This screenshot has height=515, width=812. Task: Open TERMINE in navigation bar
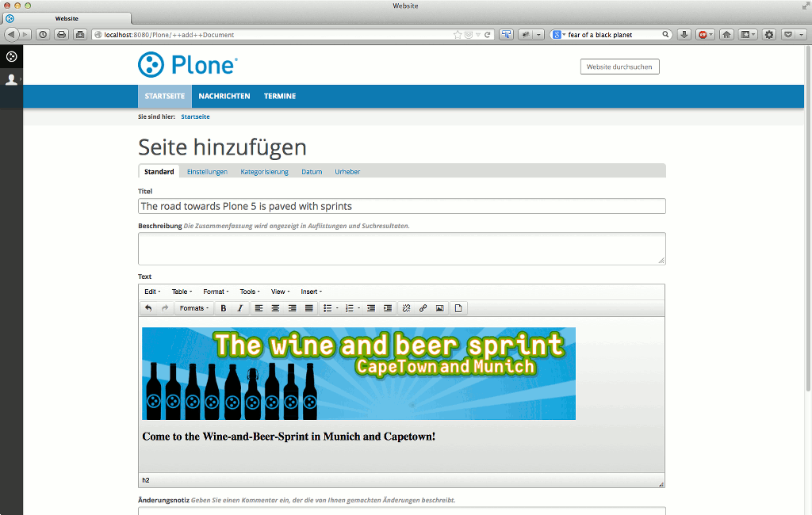[280, 97]
